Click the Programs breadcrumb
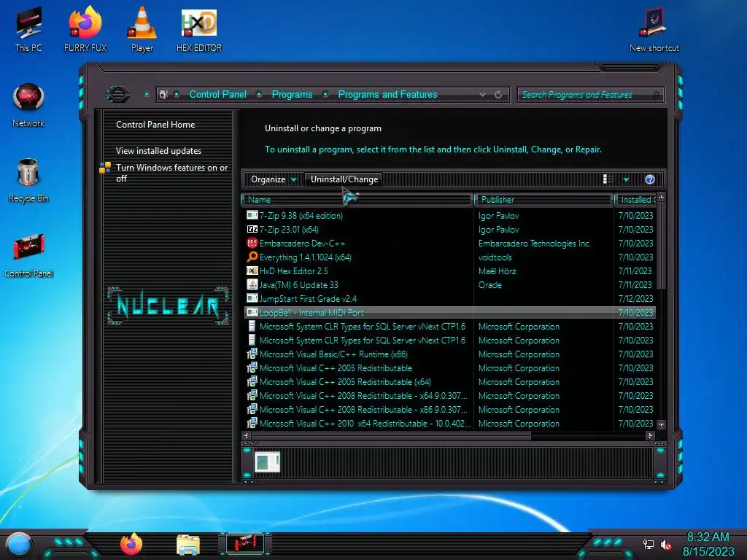Screen dimensions: 747x560 click(x=292, y=94)
